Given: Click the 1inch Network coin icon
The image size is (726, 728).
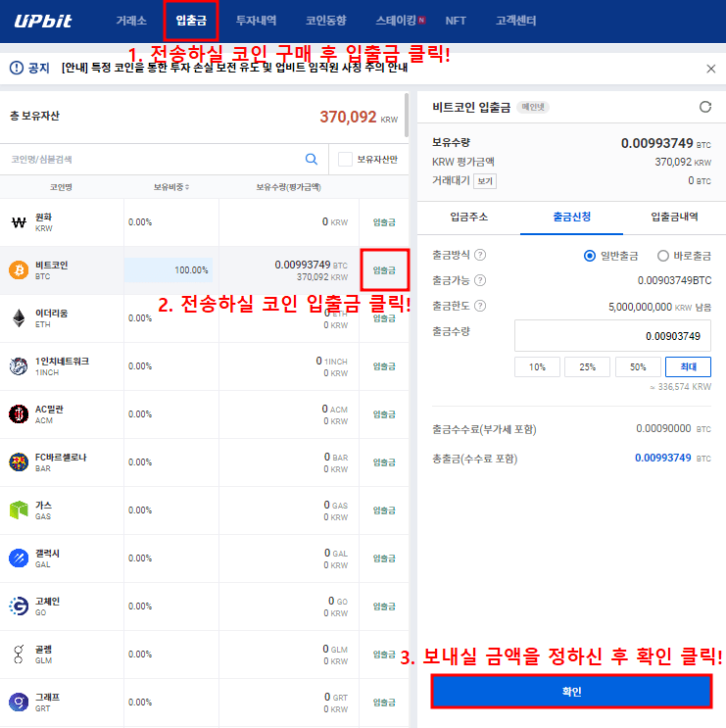Looking at the screenshot, I should point(18,366).
